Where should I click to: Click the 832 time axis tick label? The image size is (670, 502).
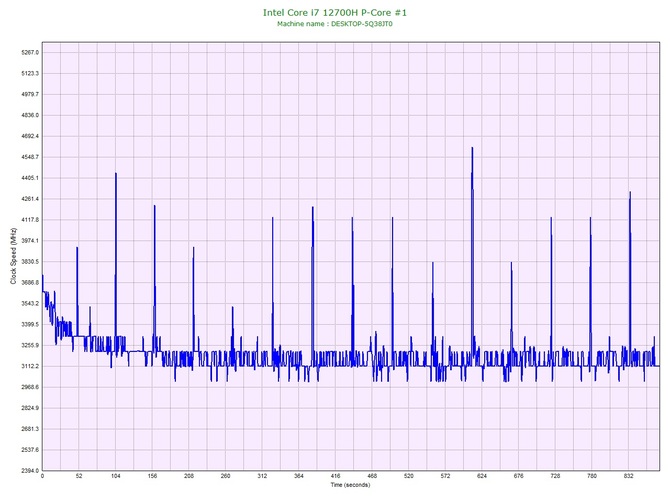pos(629,476)
